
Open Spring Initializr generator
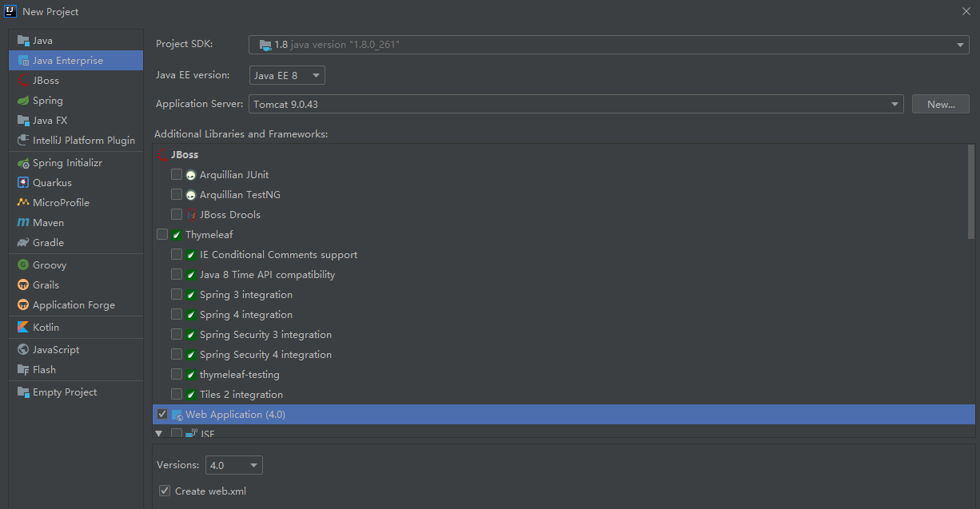click(x=76, y=162)
